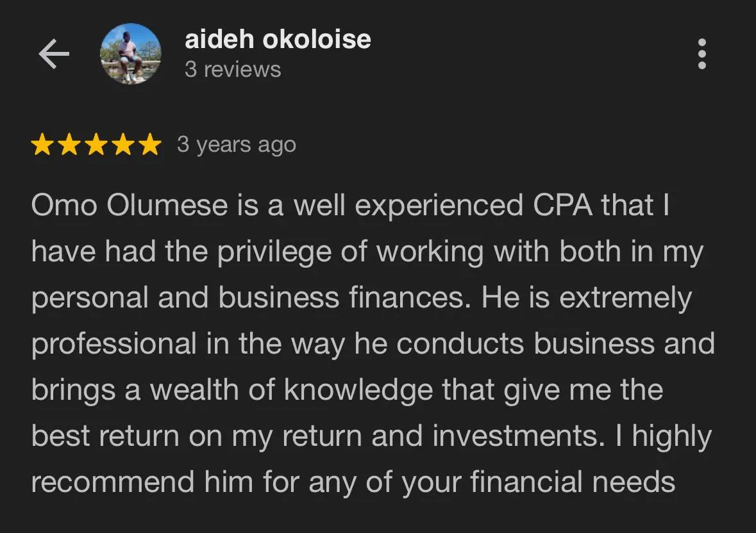
Task: Open the aideh okoloise profile name
Action: (x=278, y=39)
